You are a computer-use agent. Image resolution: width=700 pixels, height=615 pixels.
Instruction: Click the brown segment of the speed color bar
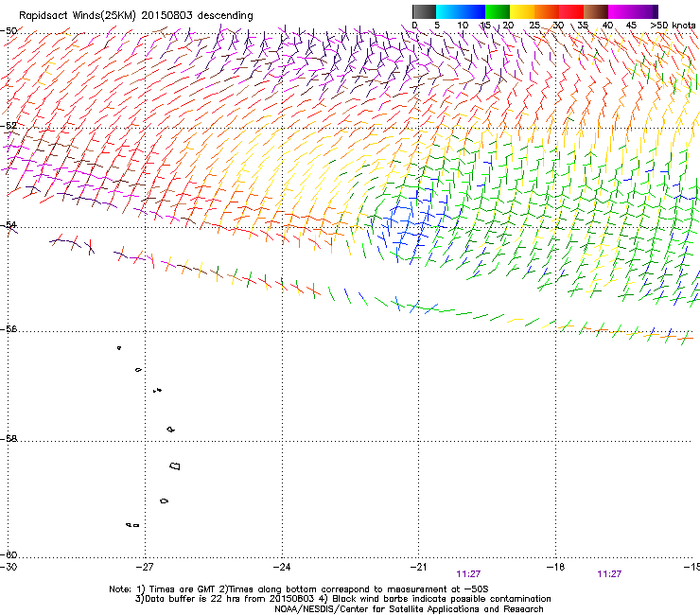[596, 11]
